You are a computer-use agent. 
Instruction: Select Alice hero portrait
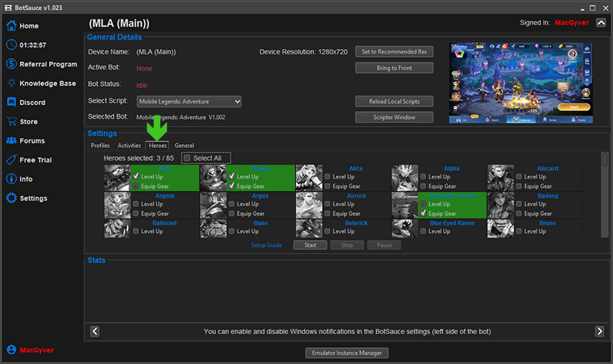tap(309, 178)
